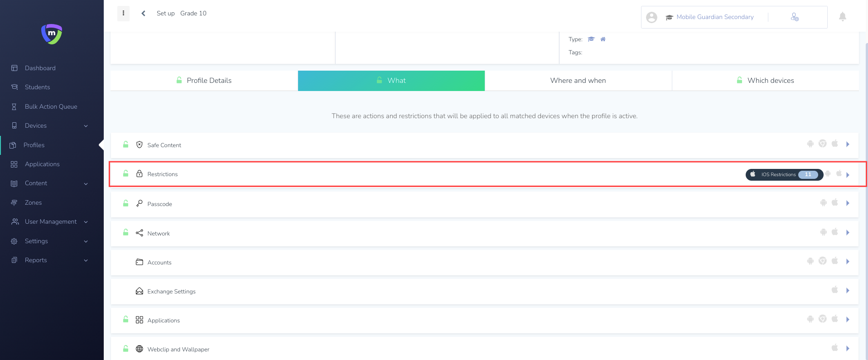Expand the Restrictions section arrow

point(848,175)
